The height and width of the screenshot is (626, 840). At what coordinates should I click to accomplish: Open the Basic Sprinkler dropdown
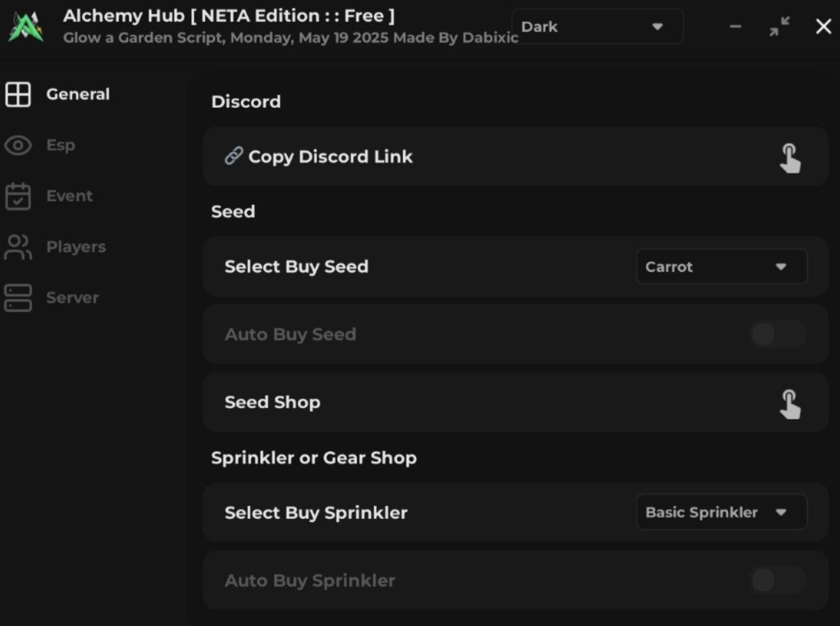tap(721, 512)
